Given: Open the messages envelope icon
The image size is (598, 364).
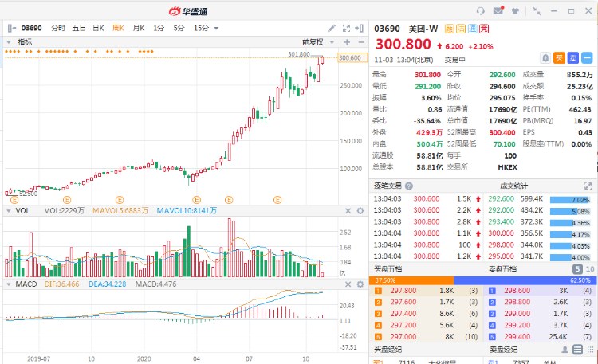Looking at the screenshot, I should tap(498, 10).
